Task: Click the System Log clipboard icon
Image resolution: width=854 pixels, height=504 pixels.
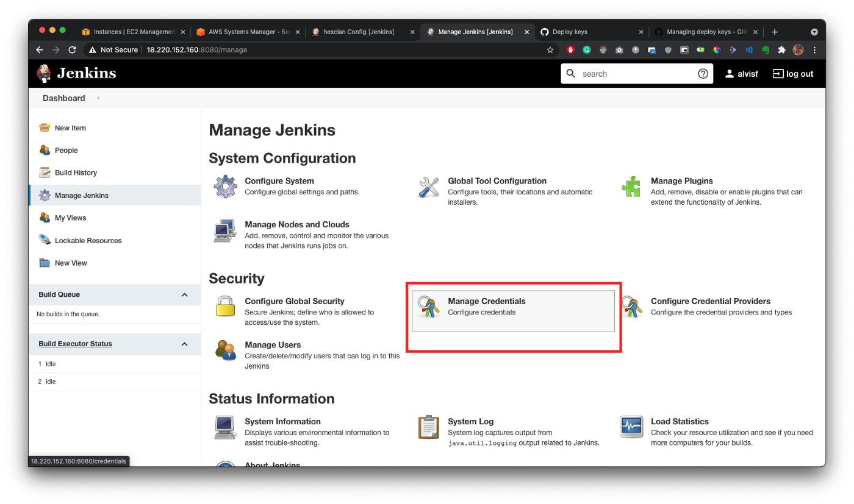Action: coord(429,427)
